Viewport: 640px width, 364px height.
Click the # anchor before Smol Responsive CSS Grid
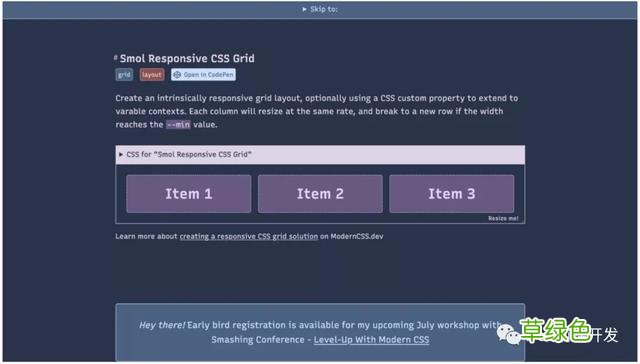pos(116,58)
